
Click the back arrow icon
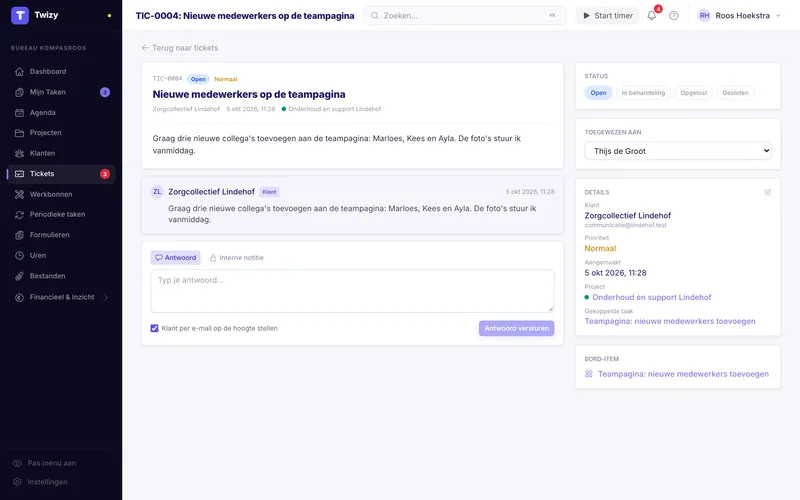click(145, 47)
